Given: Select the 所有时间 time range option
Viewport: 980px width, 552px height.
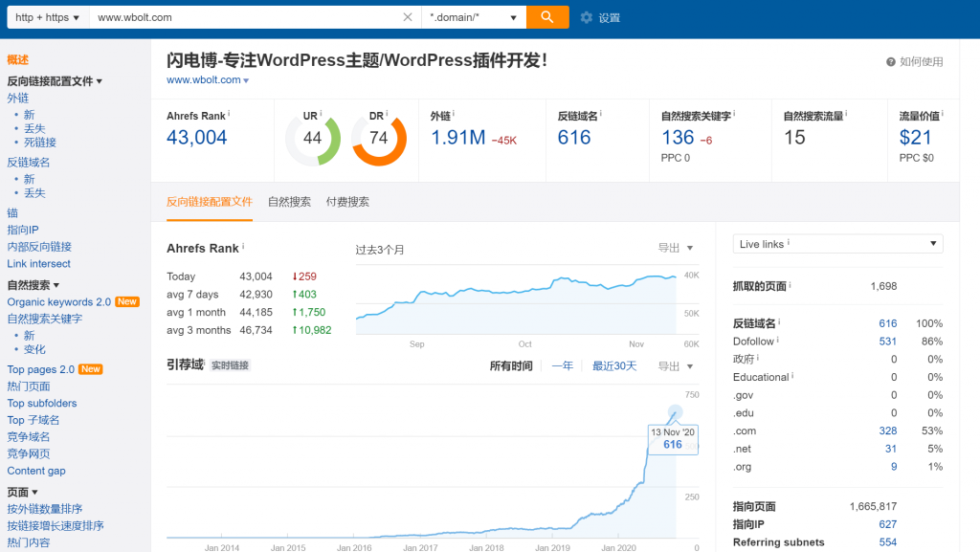Looking at the screenshot, I should point(510,366).
